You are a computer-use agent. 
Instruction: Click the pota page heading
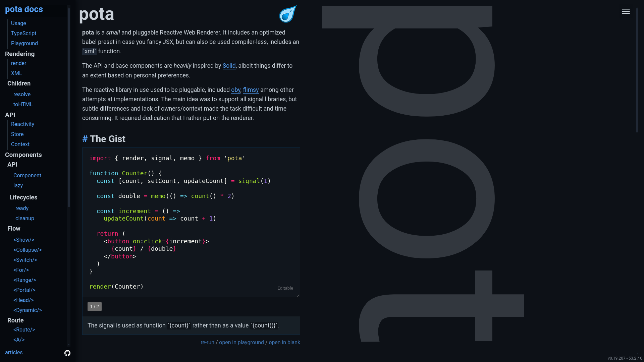[97, 14]
